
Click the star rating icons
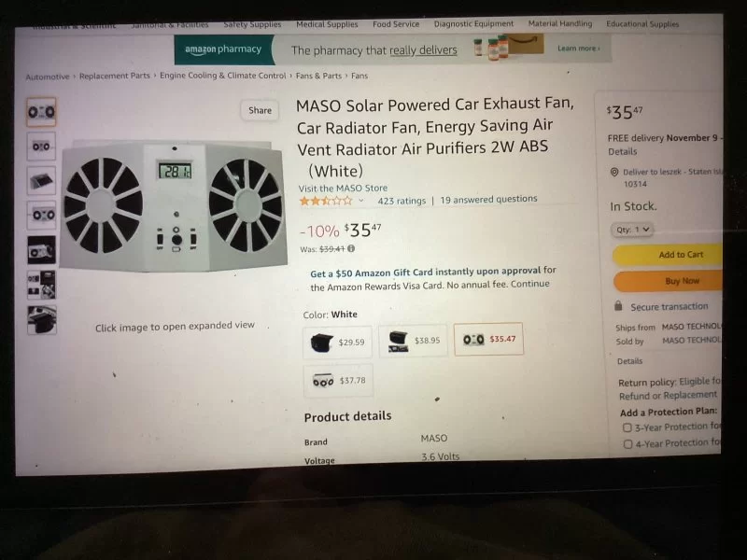[x=325, y=200]
